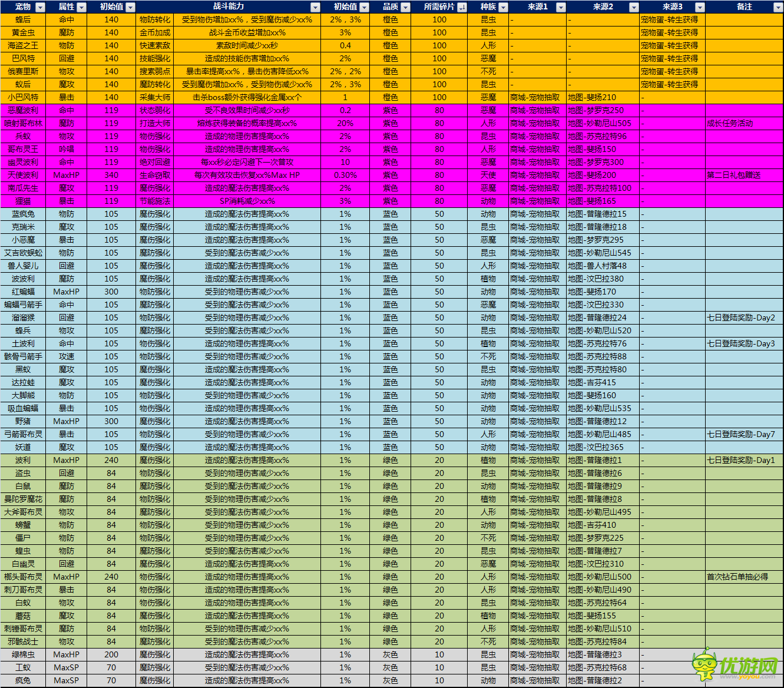Open the 品质 column filter dropdown
The height and width of the screenshot is (688, 784).
click(405, 7)
